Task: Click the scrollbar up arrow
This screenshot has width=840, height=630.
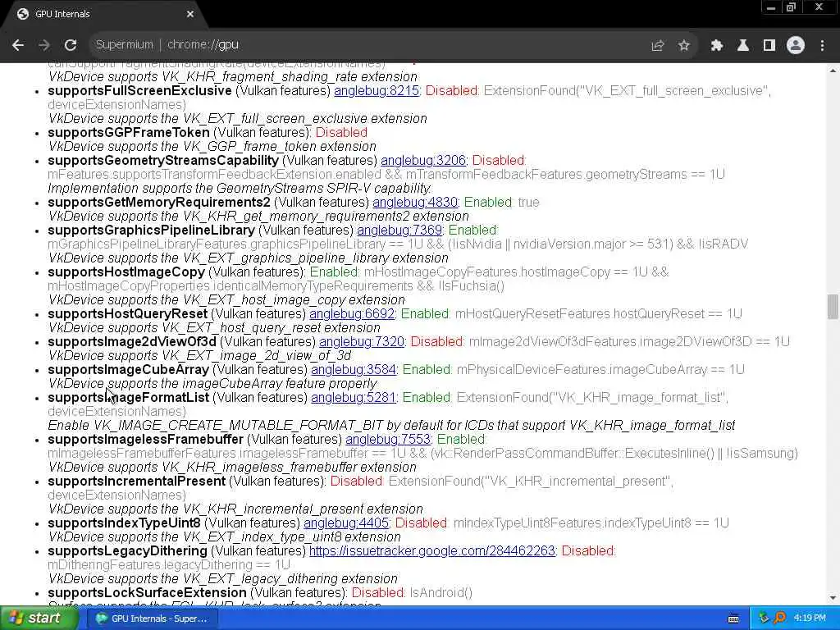Action: tap(833, 71)
